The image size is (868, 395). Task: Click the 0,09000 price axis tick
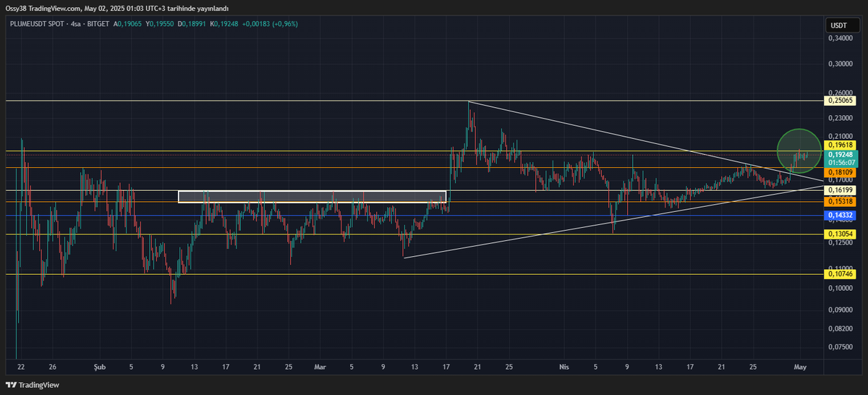(841, 310)
